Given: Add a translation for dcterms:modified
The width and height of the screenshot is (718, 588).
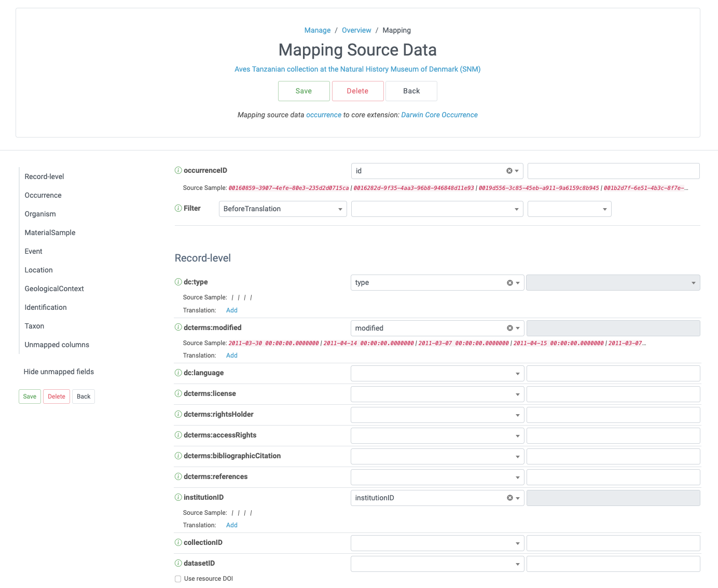Looking at the screenshot, I should [231, 355].
